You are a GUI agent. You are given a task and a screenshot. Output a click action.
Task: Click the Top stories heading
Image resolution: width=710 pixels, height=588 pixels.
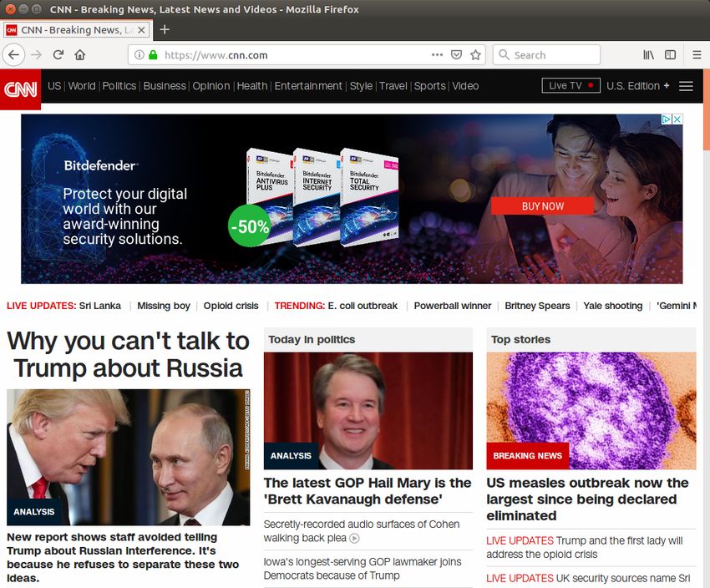[x=520, y=339]
